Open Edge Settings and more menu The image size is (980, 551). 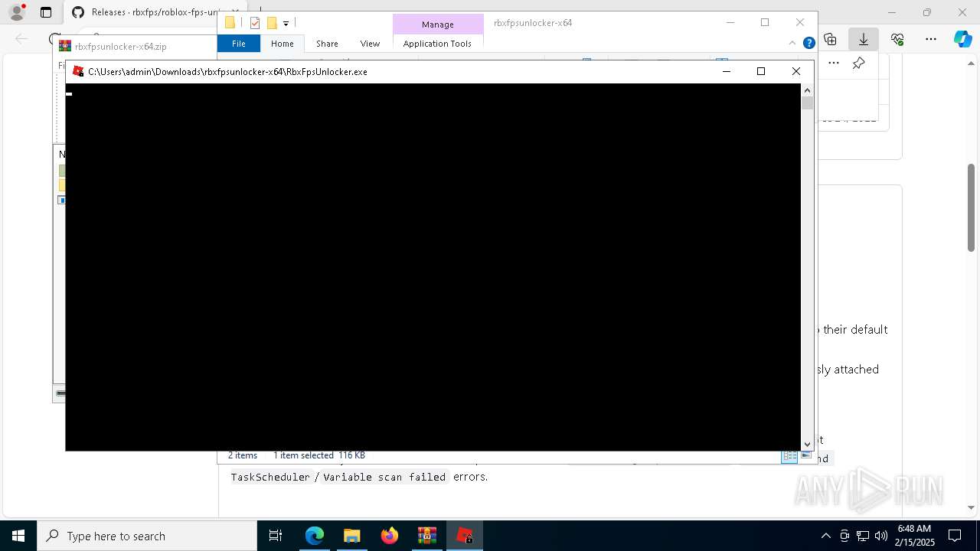point(931,39)
